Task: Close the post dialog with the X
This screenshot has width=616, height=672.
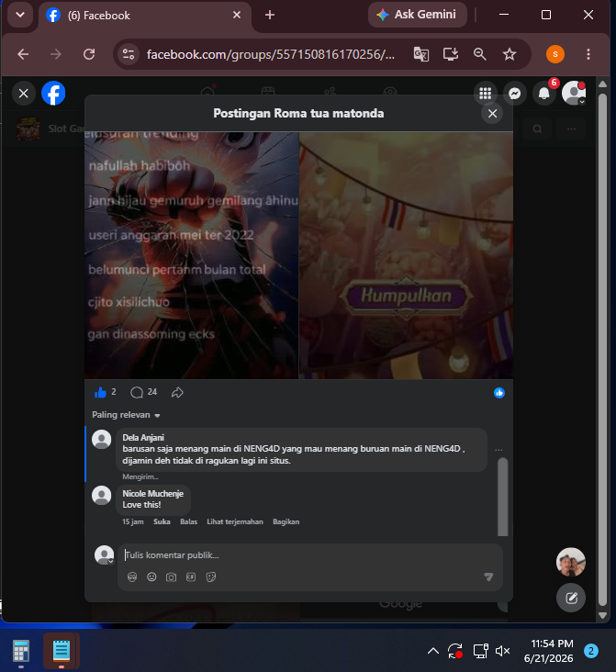Action: point(492,114)
